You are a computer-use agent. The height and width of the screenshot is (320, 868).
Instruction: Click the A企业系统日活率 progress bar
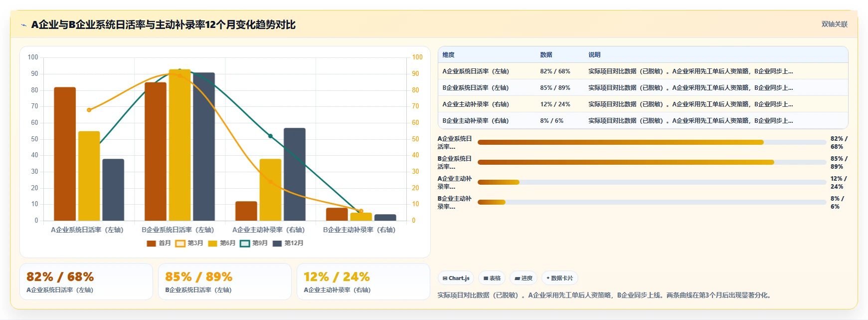[652, 142]
